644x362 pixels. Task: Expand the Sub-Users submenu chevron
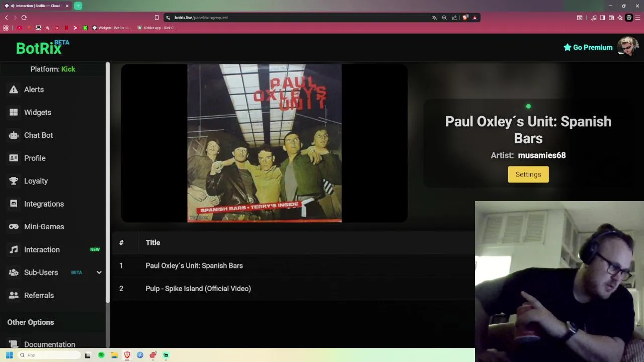coord(99,273)
